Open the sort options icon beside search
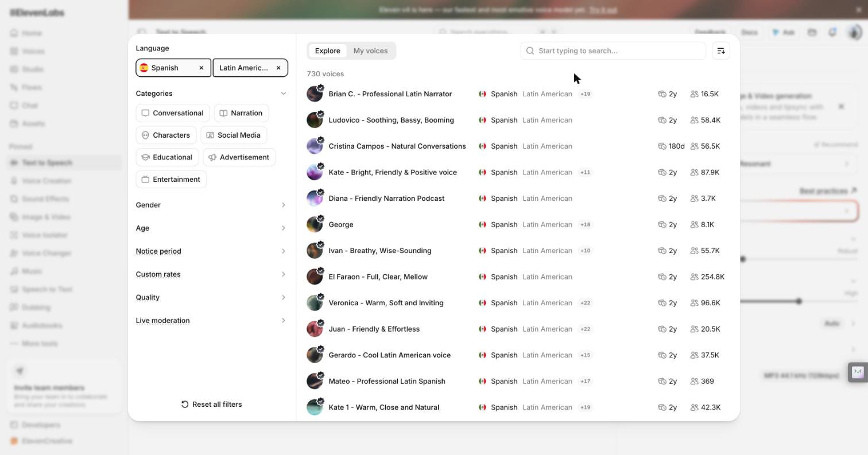The width and height of the screenshot is (868, 455). click(720, 51)
